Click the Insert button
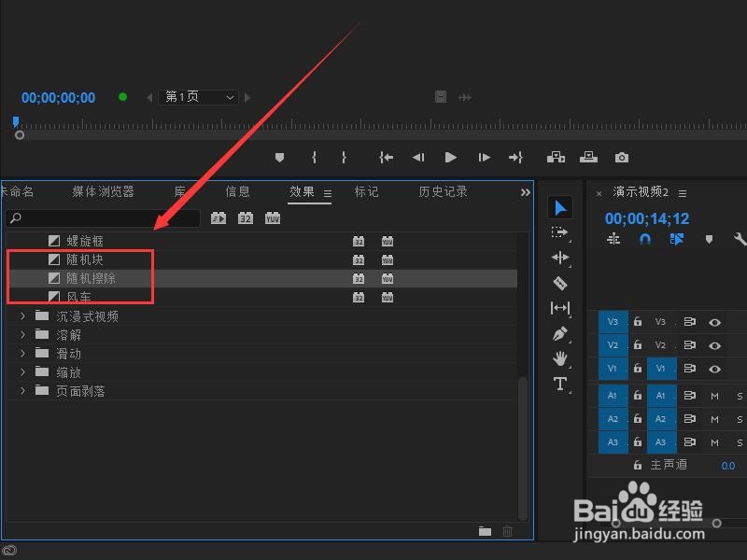This screenshot has width=747, height=560. [x=556, y=157]
